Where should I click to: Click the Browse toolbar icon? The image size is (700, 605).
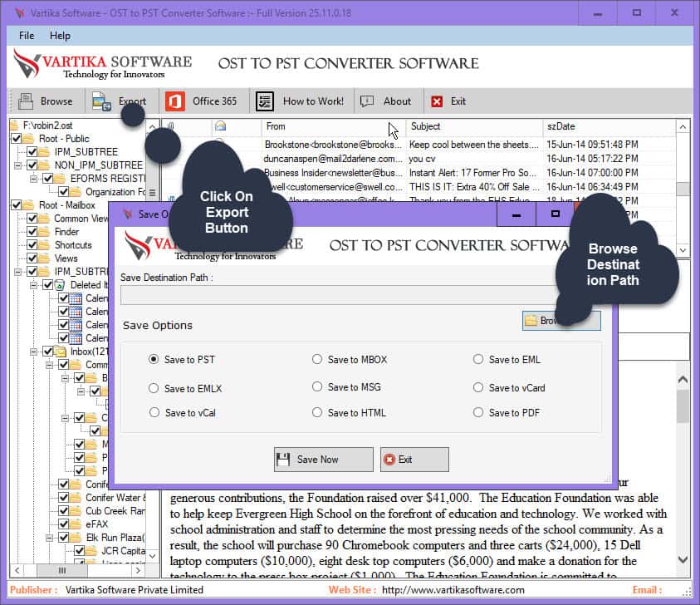click(26, 101)
